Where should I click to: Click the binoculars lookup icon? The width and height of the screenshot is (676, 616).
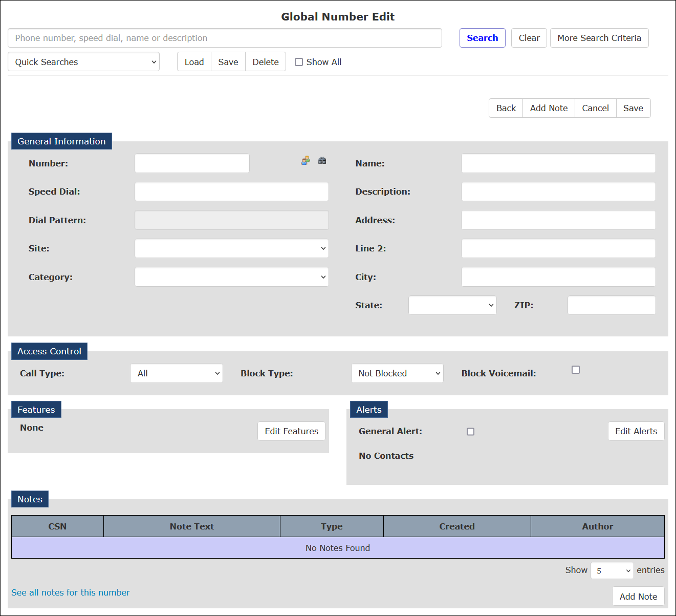coord(322,161)
